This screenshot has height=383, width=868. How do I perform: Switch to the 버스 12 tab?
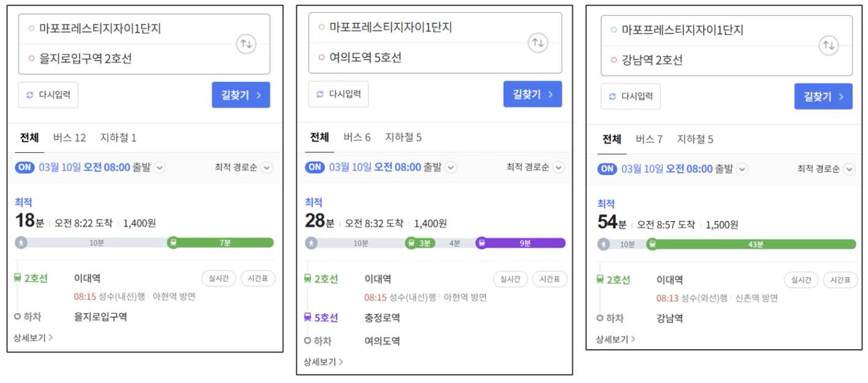coord(69,138)
